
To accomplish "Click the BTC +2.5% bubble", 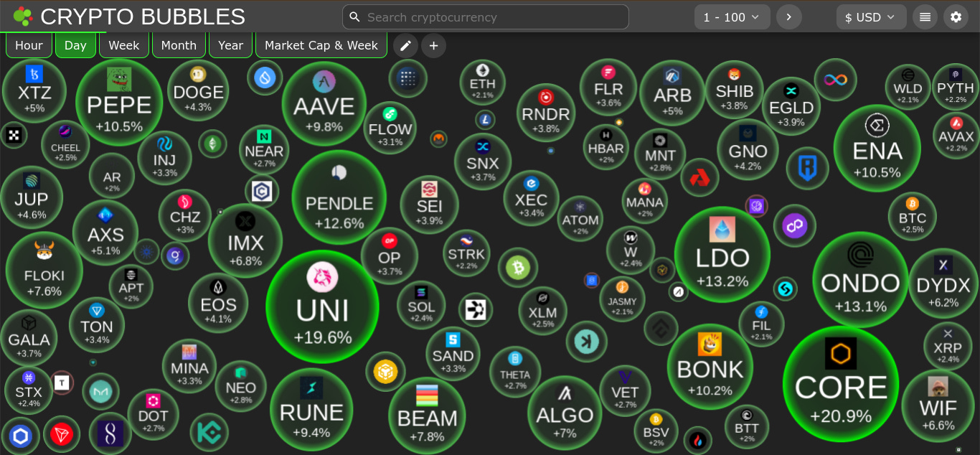I will point(913,216).
